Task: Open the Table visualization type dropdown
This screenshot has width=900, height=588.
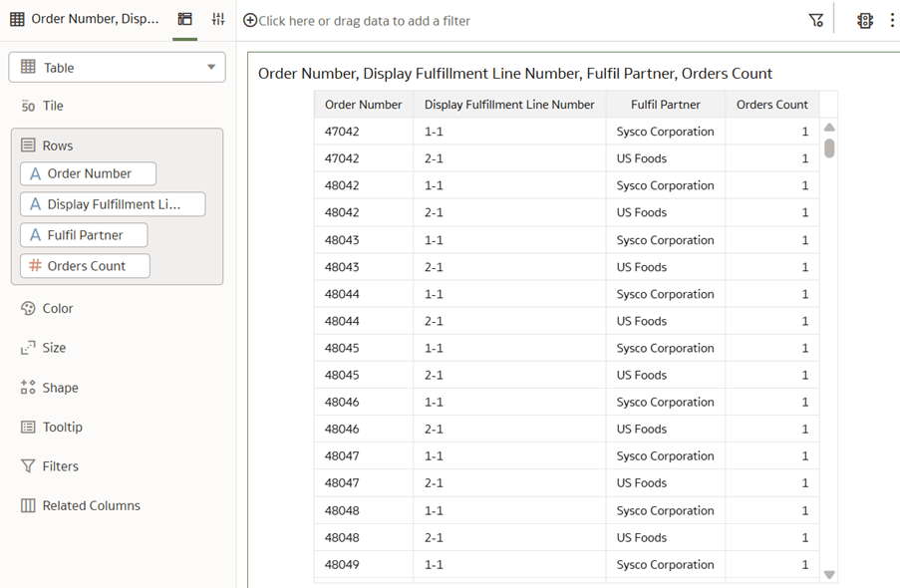Action: [117, 67]
